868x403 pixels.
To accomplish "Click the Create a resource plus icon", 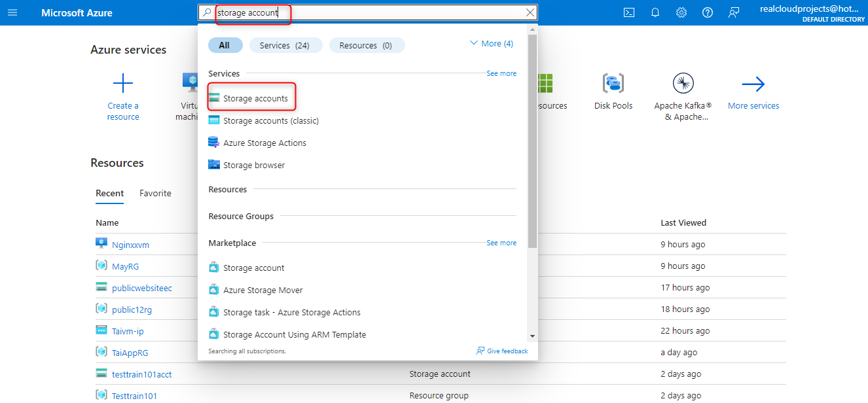I will pyautogui.click(x=123, y=84).
